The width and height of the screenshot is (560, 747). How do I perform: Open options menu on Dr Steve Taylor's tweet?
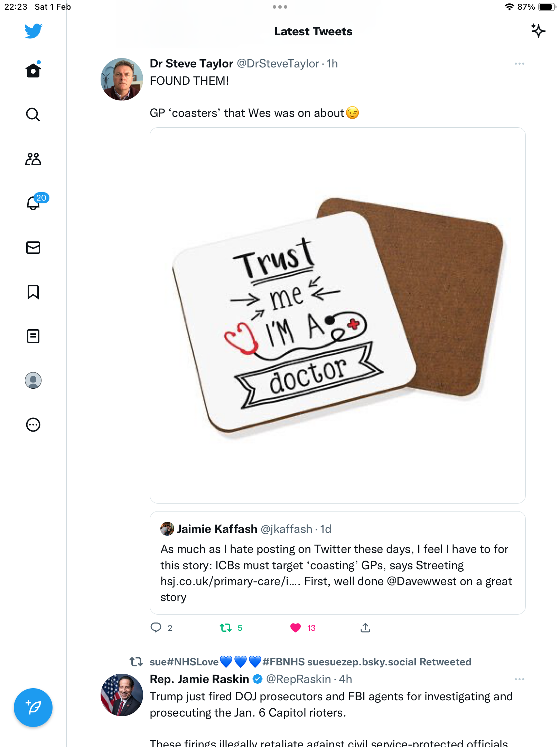(x=519, y=64)
